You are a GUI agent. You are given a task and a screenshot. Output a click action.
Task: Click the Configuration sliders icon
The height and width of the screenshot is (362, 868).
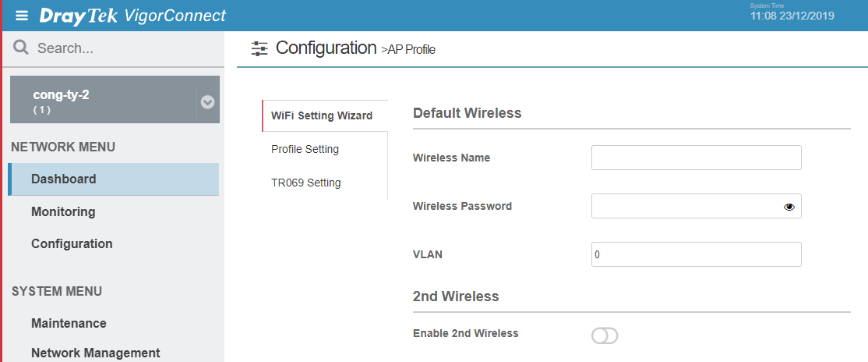tap(259, 48)
